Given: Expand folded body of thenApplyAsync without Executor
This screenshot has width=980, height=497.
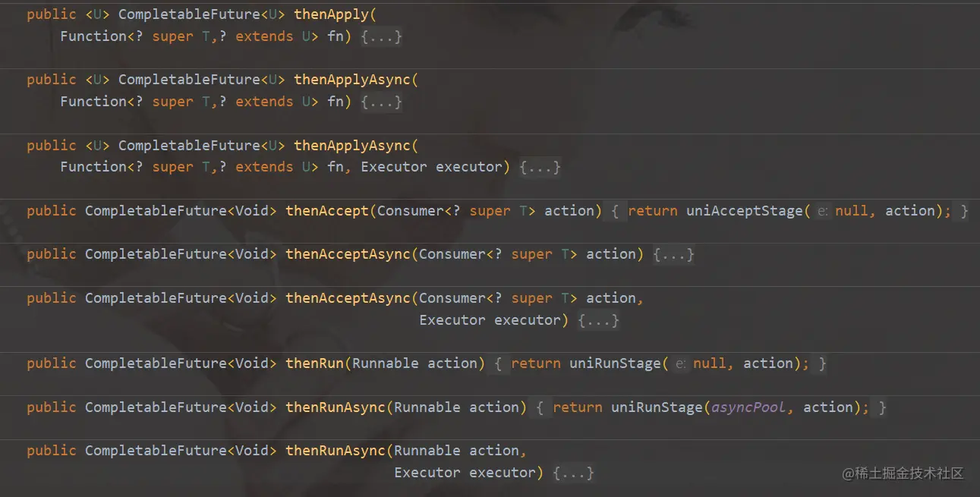Looking at the screenshot, I should tap(381, 102).
